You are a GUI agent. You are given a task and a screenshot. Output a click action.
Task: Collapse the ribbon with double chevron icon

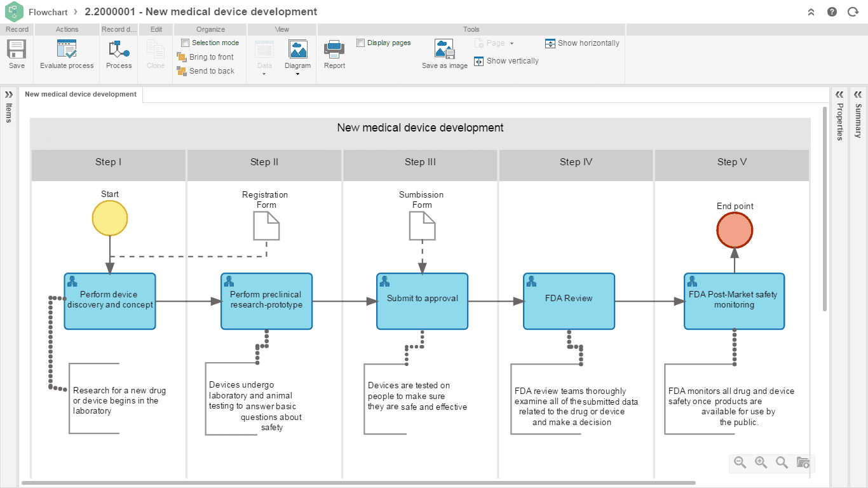tap(811, 12)
